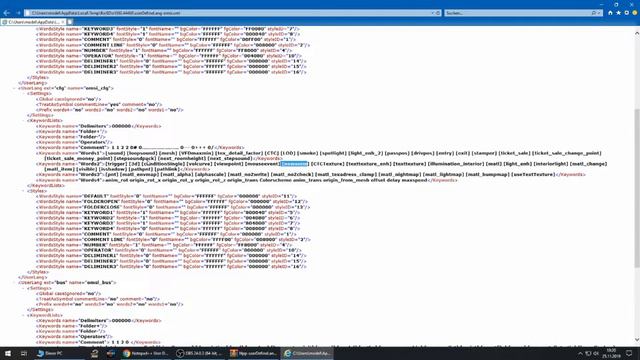Close the XML file tab
This screenshot has height=360, width=640.
[x=62, y=22]
